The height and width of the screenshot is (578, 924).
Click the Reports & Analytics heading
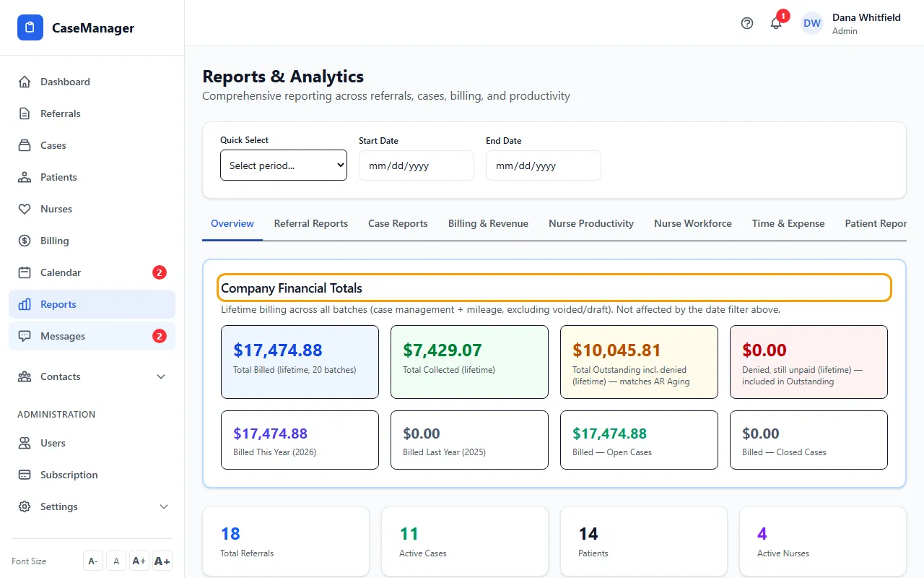click(283, 77)
